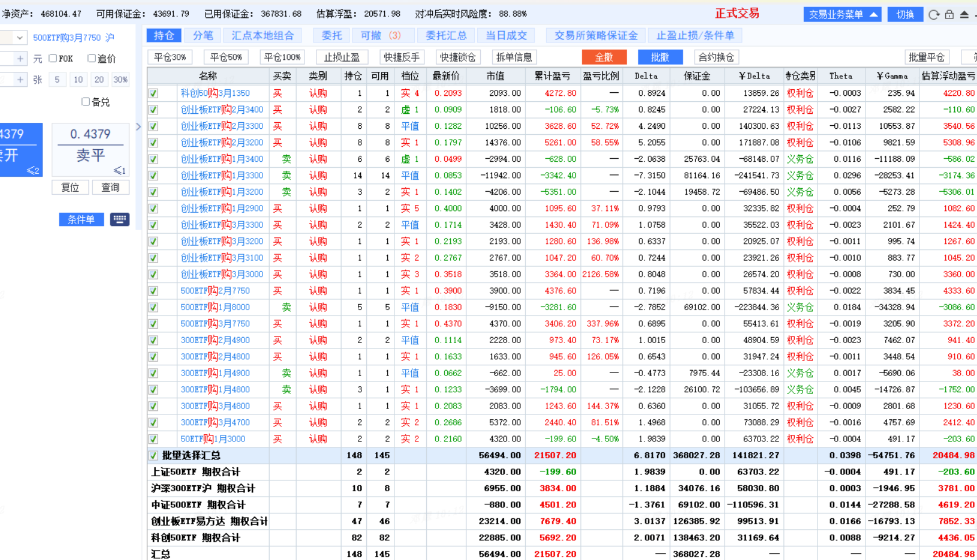The image size is (977, 560).
Task: Click the 中证500ETF 期权合计 summary row
Action: pyautogui.click(x=562, y=505)
